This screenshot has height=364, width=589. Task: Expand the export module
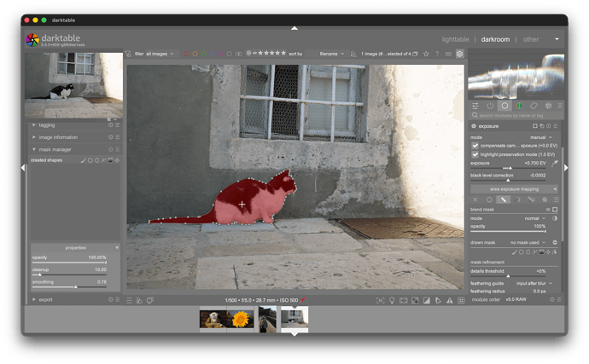pyautogui.click(x=34, y=299)
